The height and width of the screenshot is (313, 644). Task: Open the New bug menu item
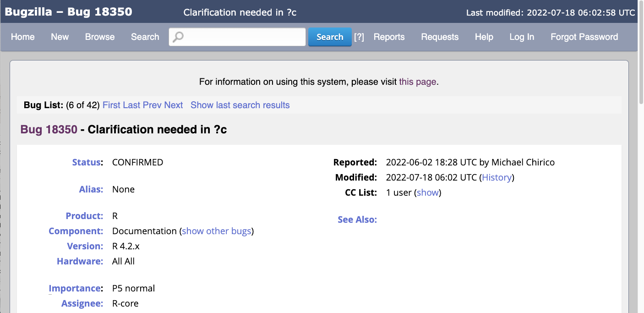[60, 37]
